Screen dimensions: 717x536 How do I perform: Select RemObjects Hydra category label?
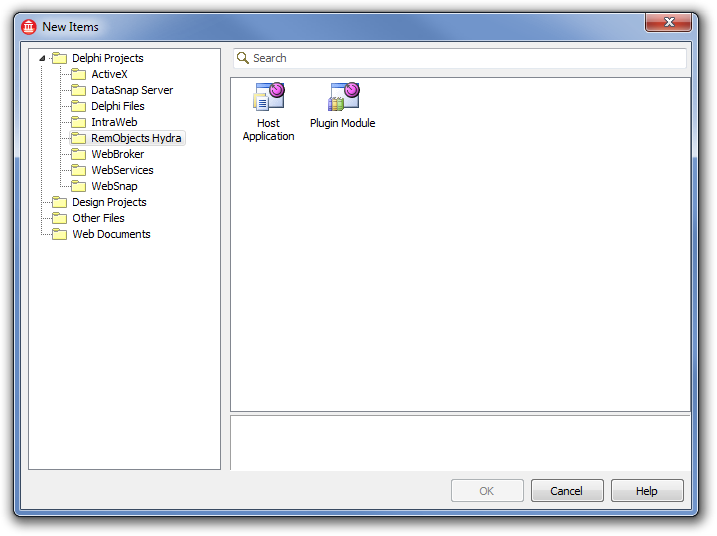(x=136, y=138)
